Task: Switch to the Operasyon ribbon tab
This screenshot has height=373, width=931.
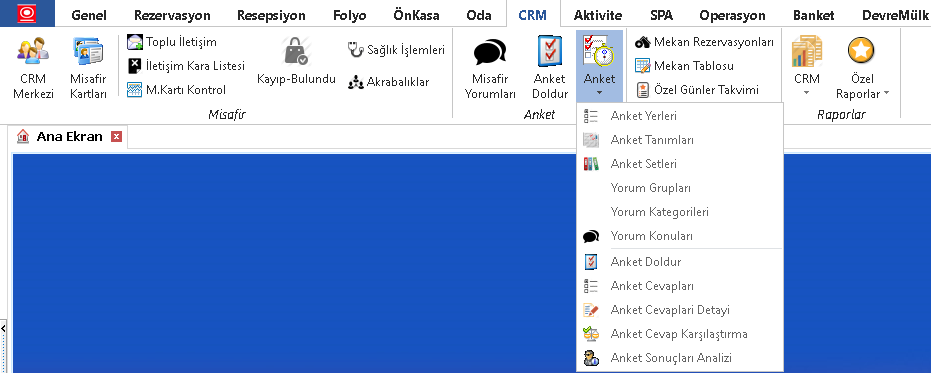Action: [732, 15]
